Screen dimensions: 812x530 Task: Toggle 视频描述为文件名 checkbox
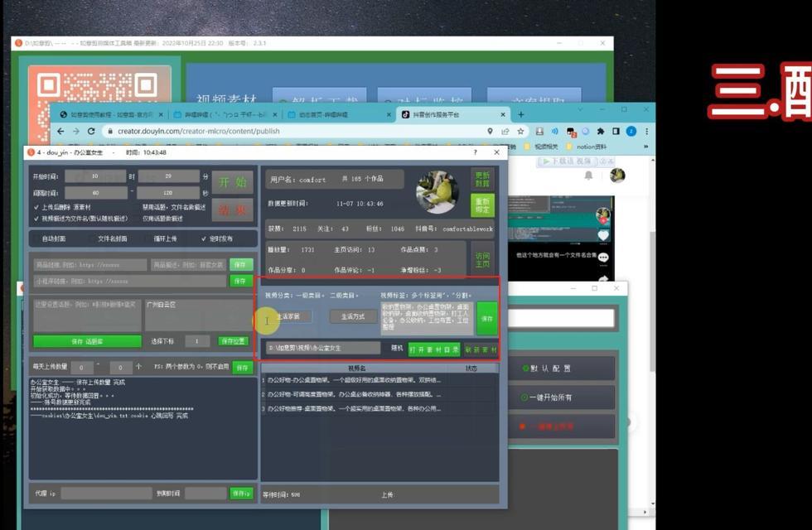pyautogui.click(x=81, y=219)
